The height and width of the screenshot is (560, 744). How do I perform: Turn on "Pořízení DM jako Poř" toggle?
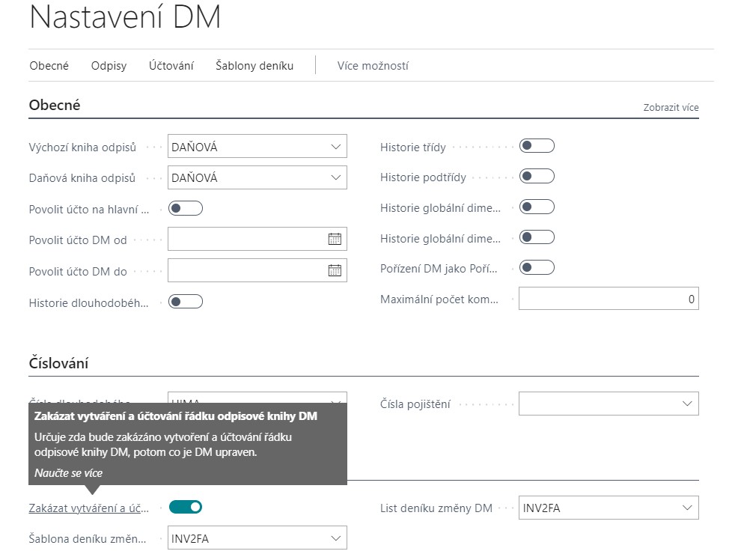[x=537, y=267]
